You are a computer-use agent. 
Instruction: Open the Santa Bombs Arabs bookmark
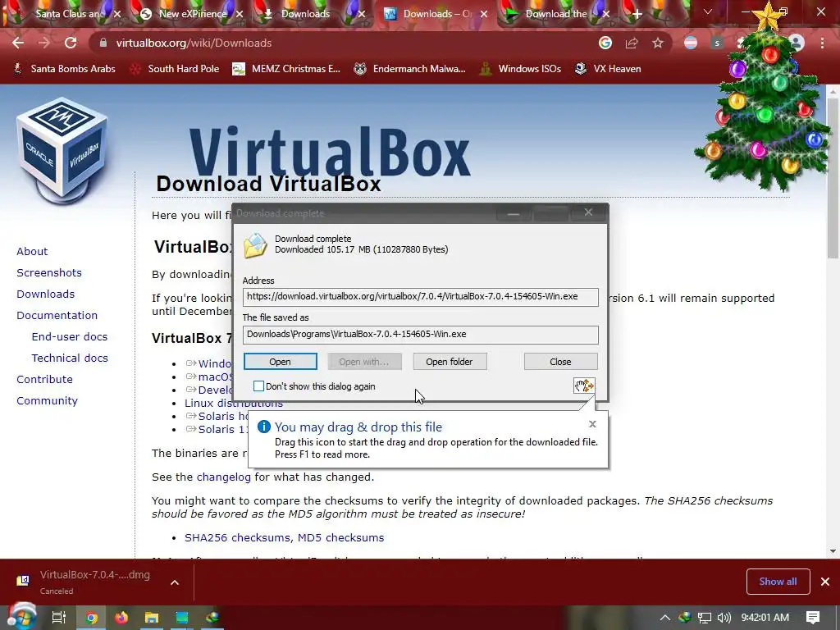tap(64, 69)
